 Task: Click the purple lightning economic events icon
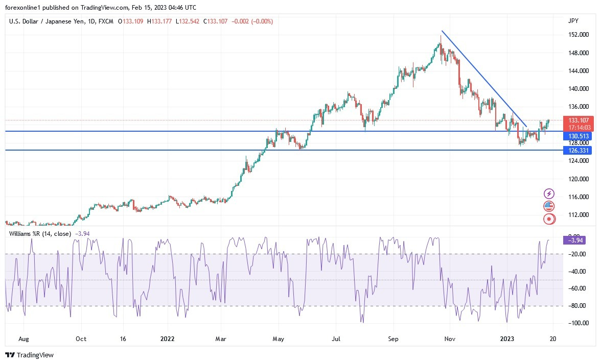[549, 193]
